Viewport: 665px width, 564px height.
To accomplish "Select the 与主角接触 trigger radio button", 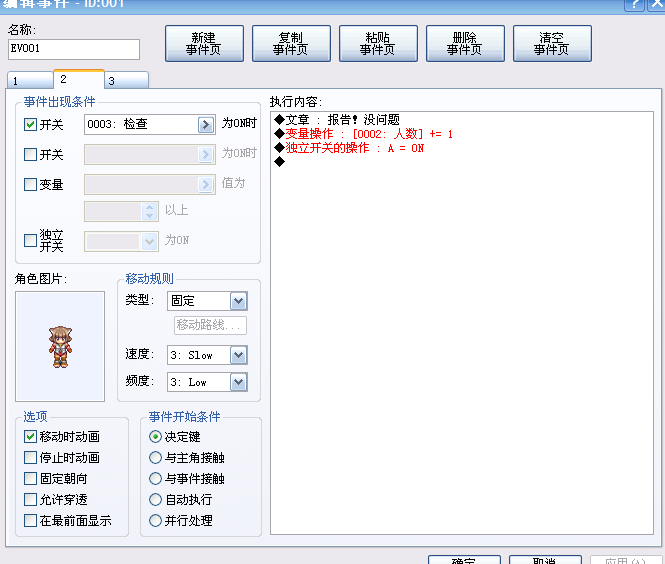I will tap(155, 458).
